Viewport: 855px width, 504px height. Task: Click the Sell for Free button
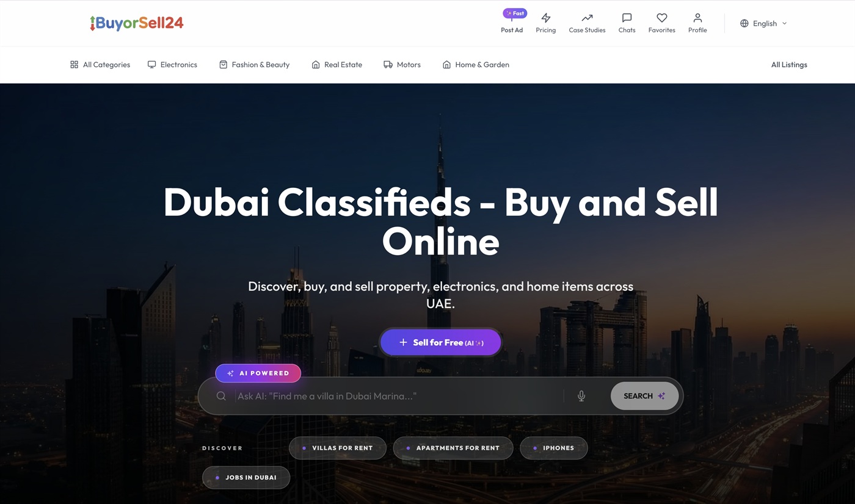(x=440, y=342)
